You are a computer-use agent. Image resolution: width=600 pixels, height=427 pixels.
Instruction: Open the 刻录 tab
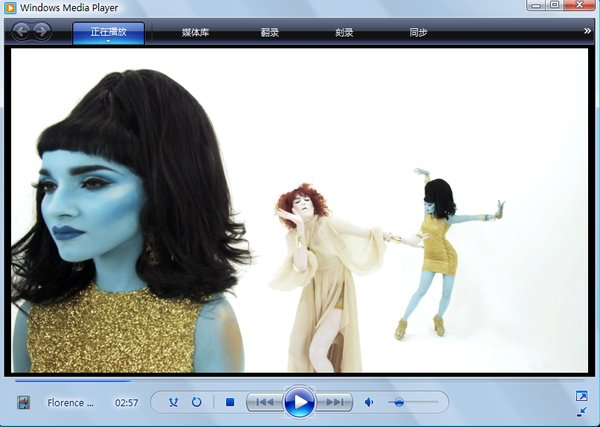[x=344, y=33]
